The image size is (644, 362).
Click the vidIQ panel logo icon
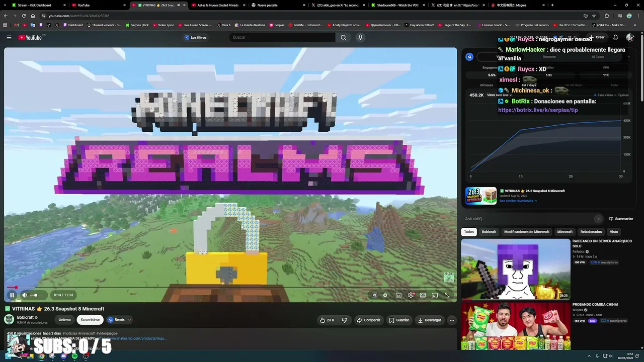pos(469,57)
